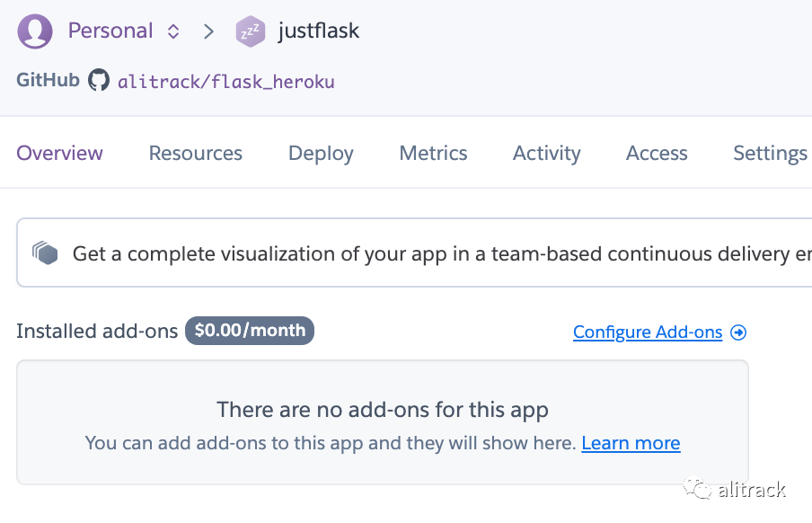Viewport: 812px width, 523px height.
Task: Expand the Personal account switcher chevrons
Action: [173, 31]
